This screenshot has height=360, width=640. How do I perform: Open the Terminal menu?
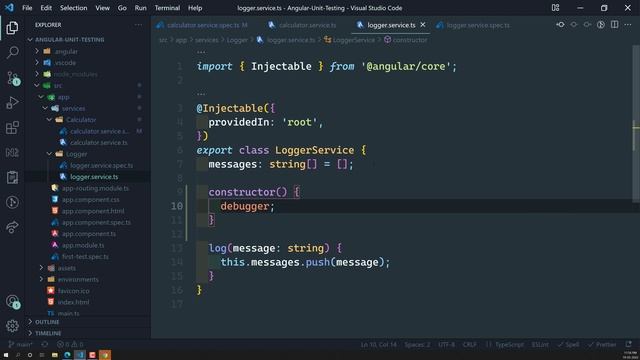click(167, 8)
